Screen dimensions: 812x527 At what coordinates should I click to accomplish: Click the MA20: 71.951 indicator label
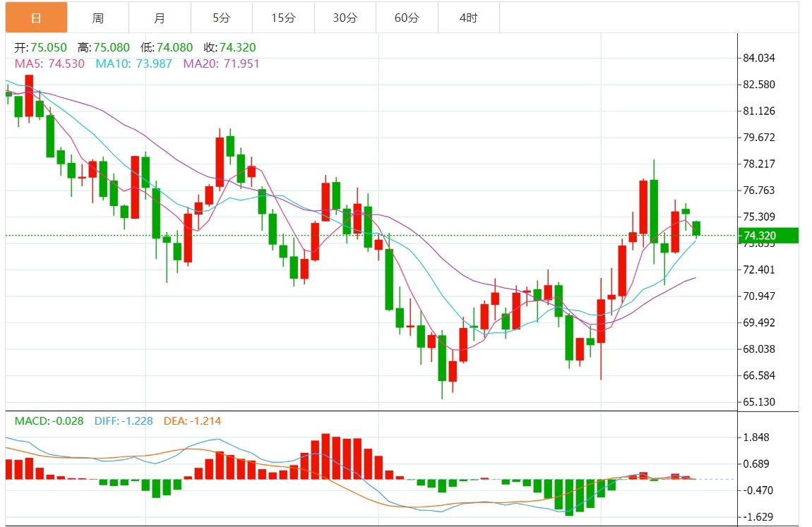click(221, 63)
